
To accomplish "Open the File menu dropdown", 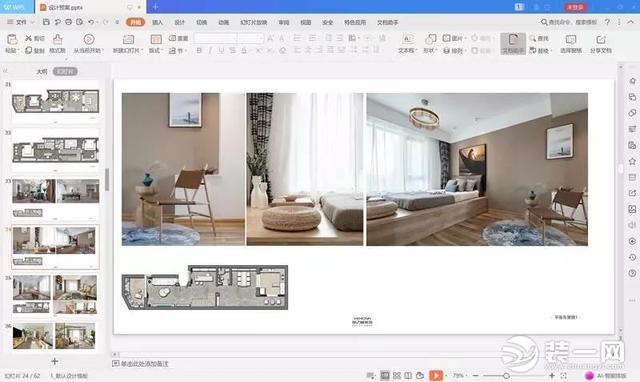I will click(20, 22).
